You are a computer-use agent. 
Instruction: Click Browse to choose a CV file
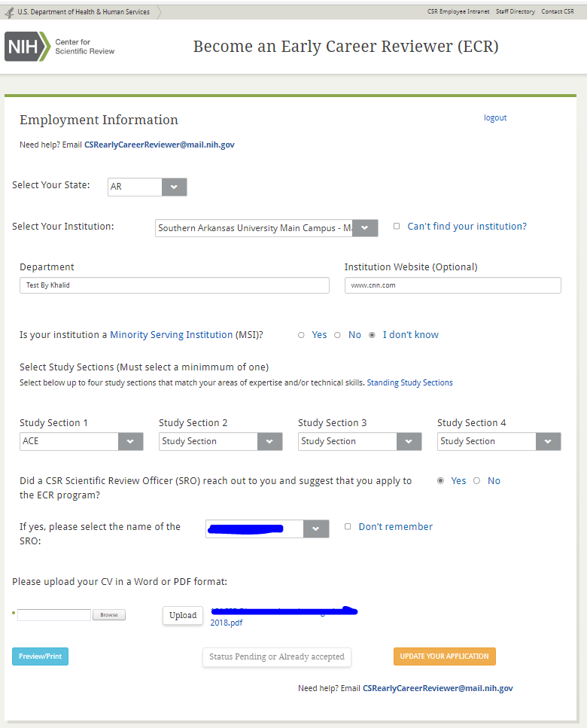point(109,615)
